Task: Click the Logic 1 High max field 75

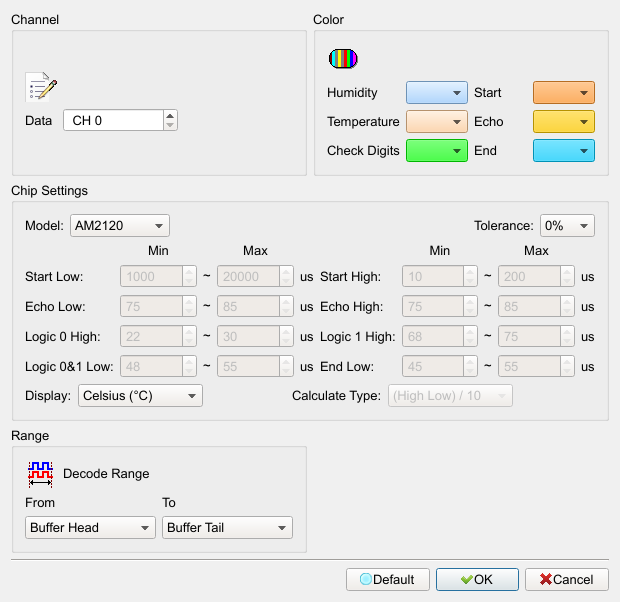Action: [529, 336]
